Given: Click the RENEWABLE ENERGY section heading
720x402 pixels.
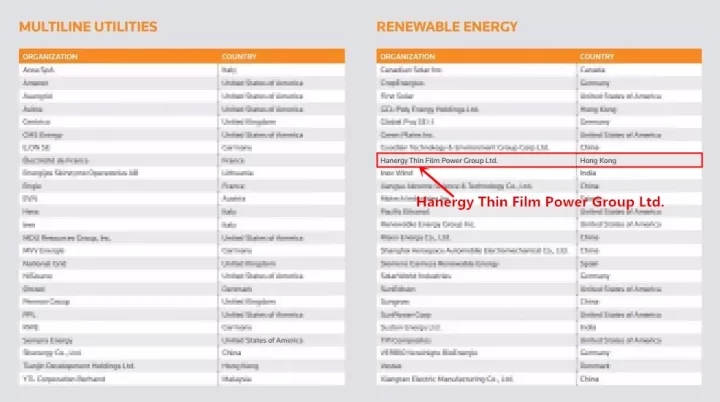Looking at the screenshot, I should [447, 27].
